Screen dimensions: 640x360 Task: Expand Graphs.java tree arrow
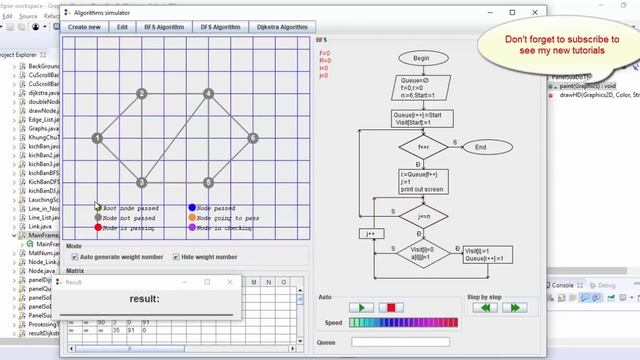14,129
